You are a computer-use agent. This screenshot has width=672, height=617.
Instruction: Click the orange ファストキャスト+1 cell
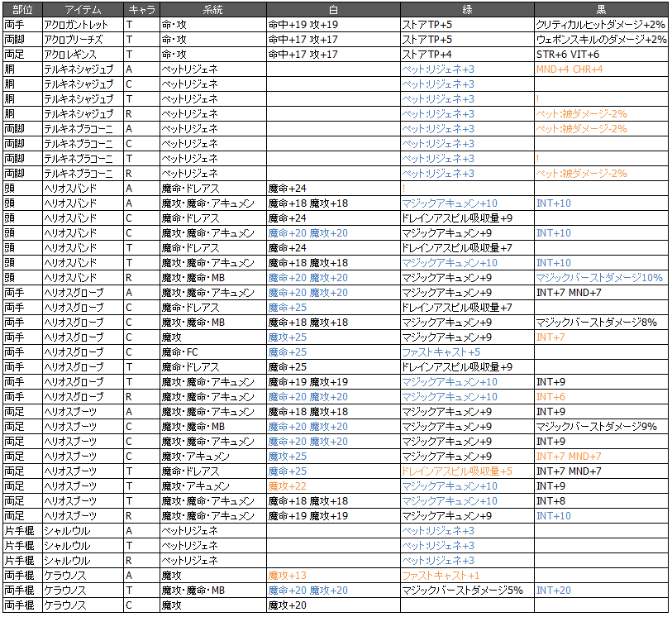pyautogui.click(x=467, y=576)
